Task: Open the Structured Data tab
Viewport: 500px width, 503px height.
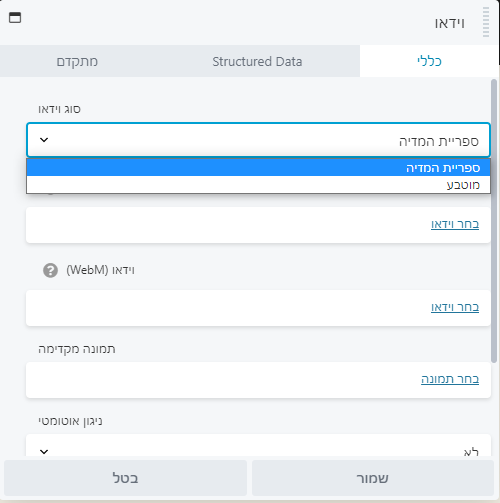Action: pos(257,61)
